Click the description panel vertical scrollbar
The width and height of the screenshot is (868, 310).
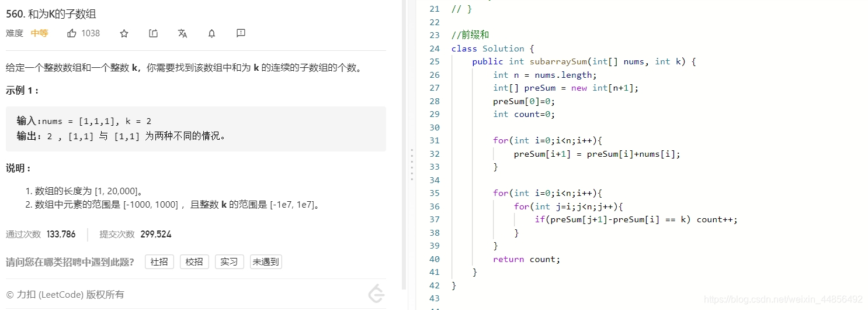404,145
